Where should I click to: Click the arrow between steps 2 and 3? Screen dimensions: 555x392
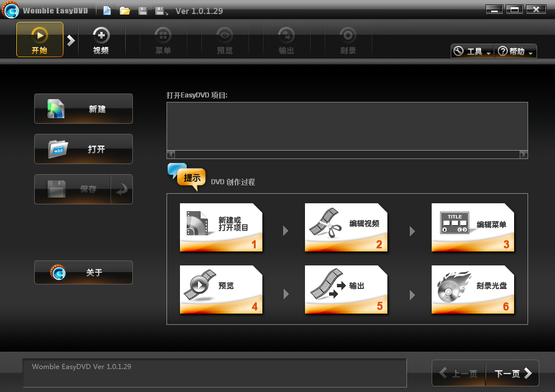point(412,231)
